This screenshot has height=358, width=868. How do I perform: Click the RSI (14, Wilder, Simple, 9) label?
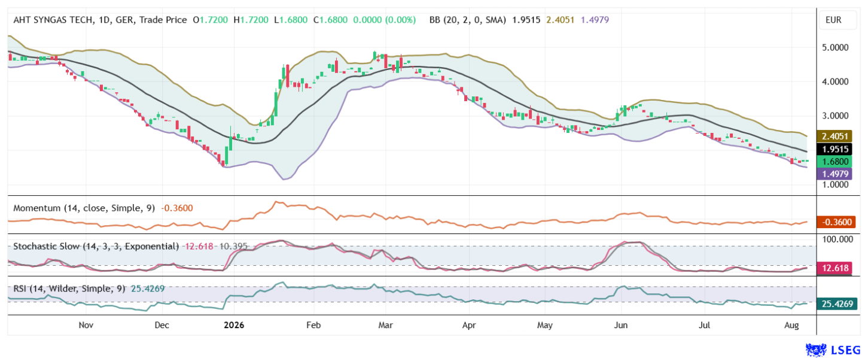[69, 289]
